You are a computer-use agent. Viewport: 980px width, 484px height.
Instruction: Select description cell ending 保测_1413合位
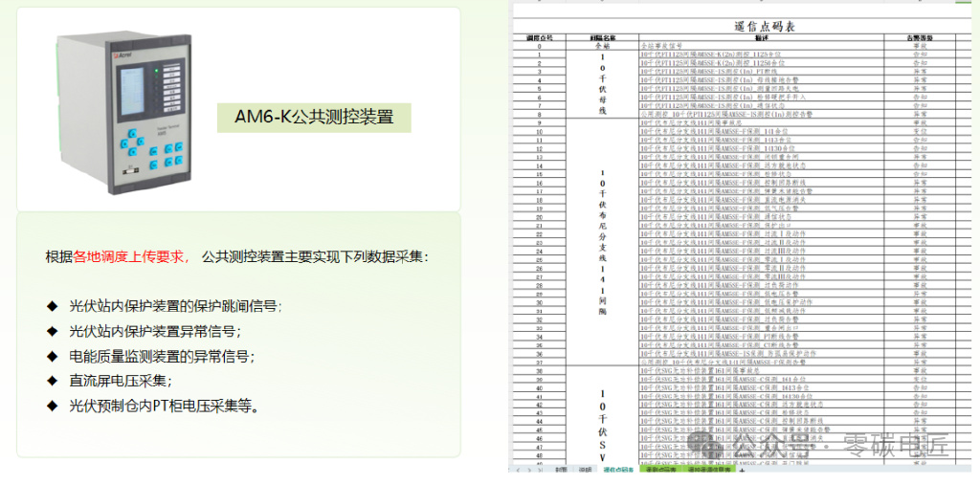761,141
